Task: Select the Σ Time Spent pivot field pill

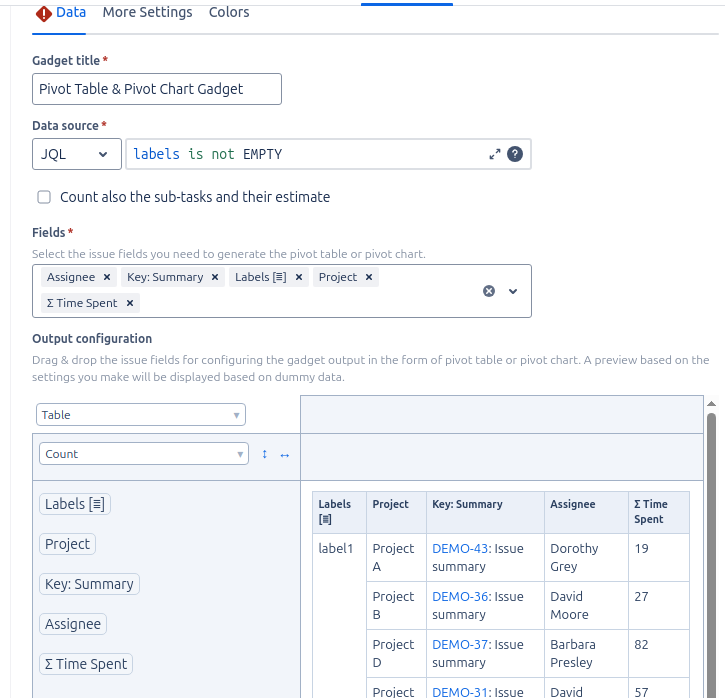Action: tap(86, 664)
